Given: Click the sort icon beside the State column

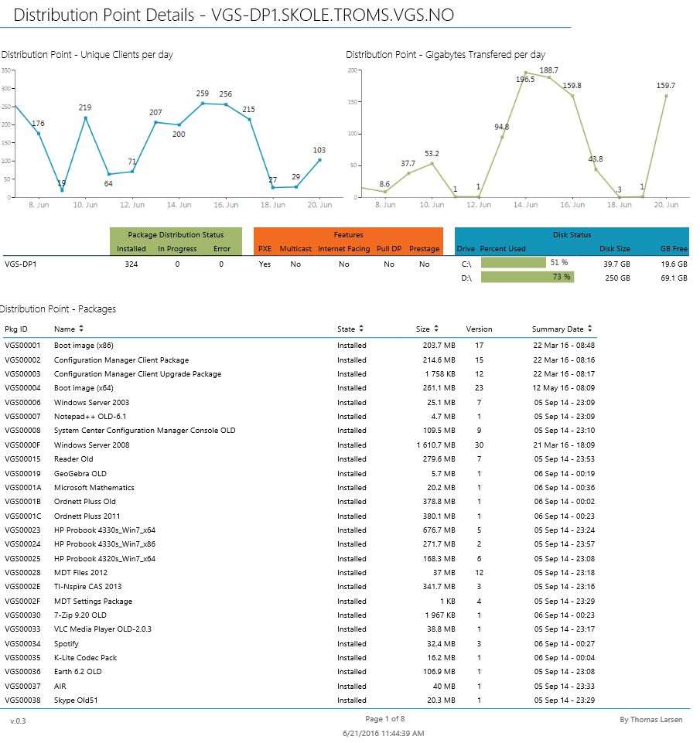Looking at the screenshot, I should click(361, 329).
